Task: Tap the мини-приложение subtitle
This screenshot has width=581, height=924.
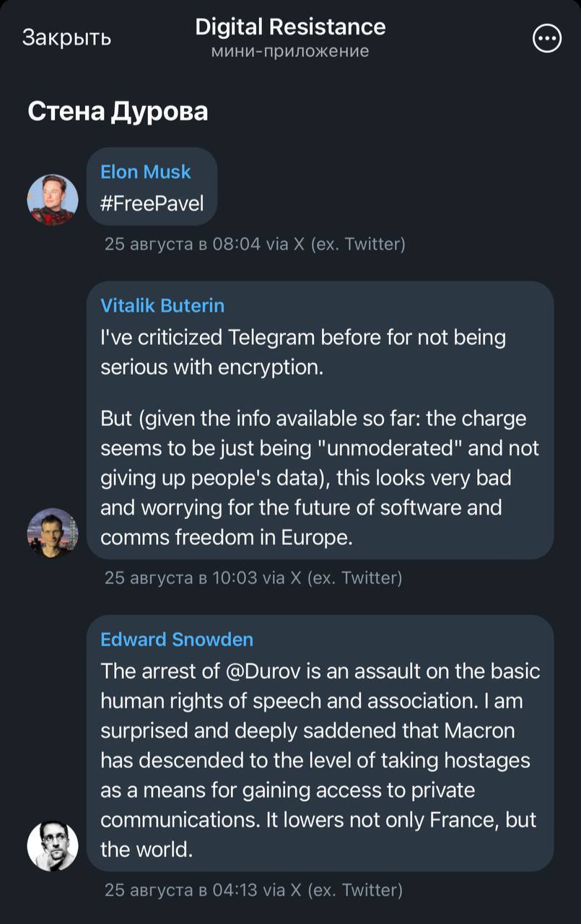Action: tap(290, 51)
